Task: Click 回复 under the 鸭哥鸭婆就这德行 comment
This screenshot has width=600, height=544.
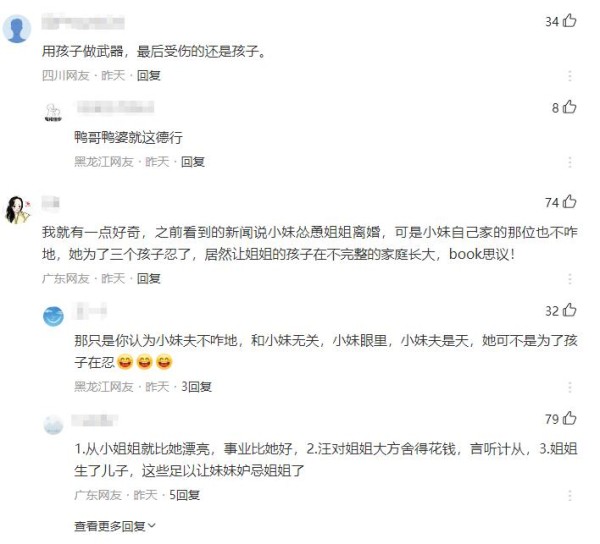Action: point(192,162)
